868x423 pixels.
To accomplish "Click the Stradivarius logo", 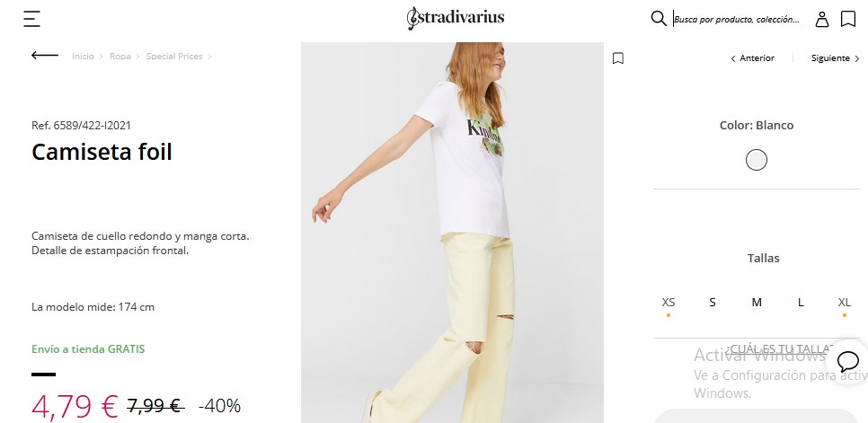I will point(455,18).
